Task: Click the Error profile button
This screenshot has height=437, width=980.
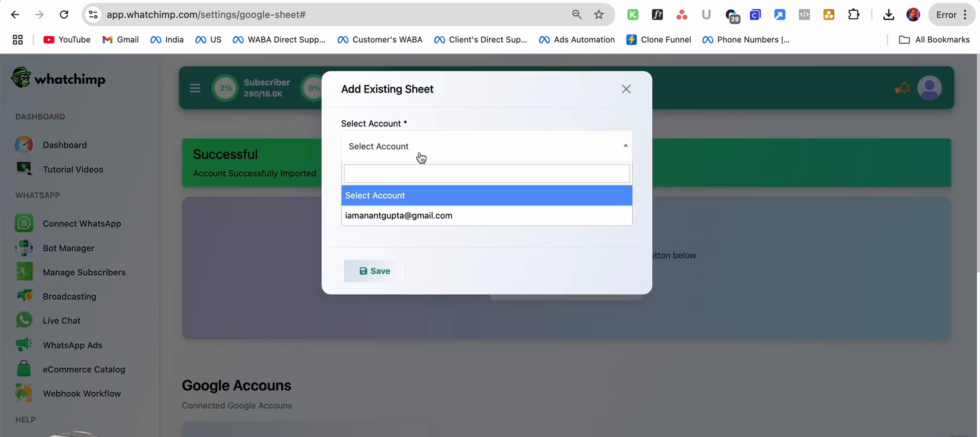Action: 952,15
